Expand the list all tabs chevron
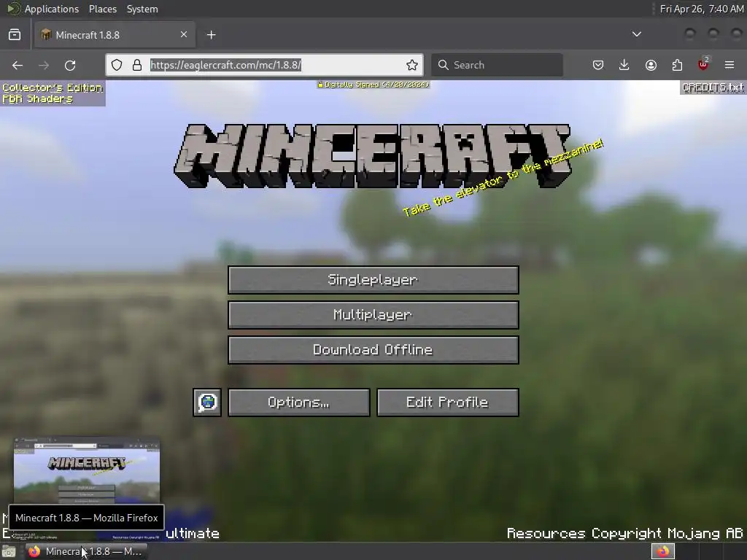This screenshot has width=747, height=560. (x=636, y=34)
